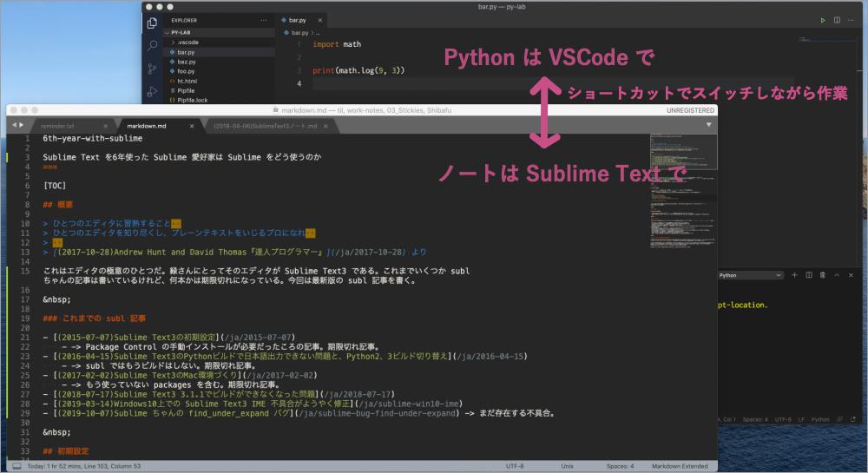Click LF line ending in VSCode status bar
Image resolution: width=868 pixels, height=473 pixels.
pyautogui.click(x=801, y=419)
